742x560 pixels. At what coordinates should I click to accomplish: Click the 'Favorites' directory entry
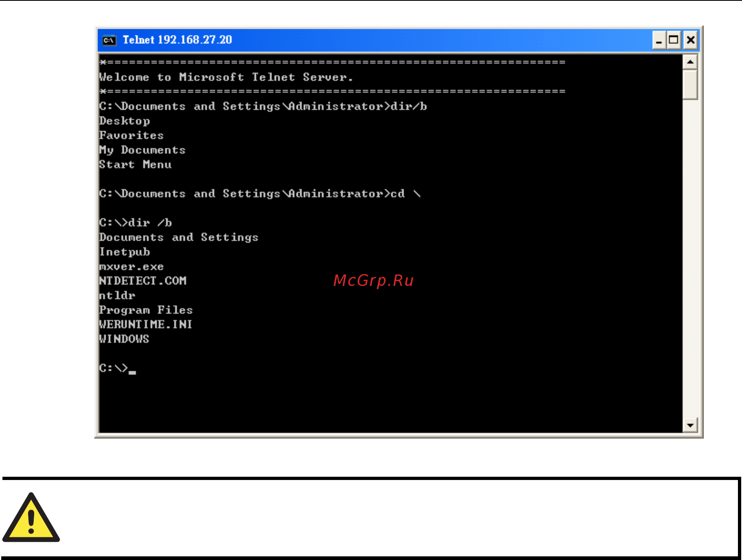pos(131,135)
